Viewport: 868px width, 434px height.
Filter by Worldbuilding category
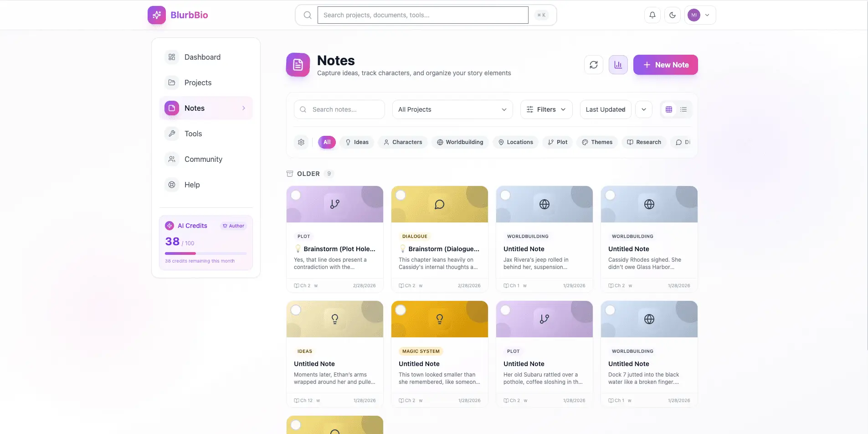click(x=460, y=142)
